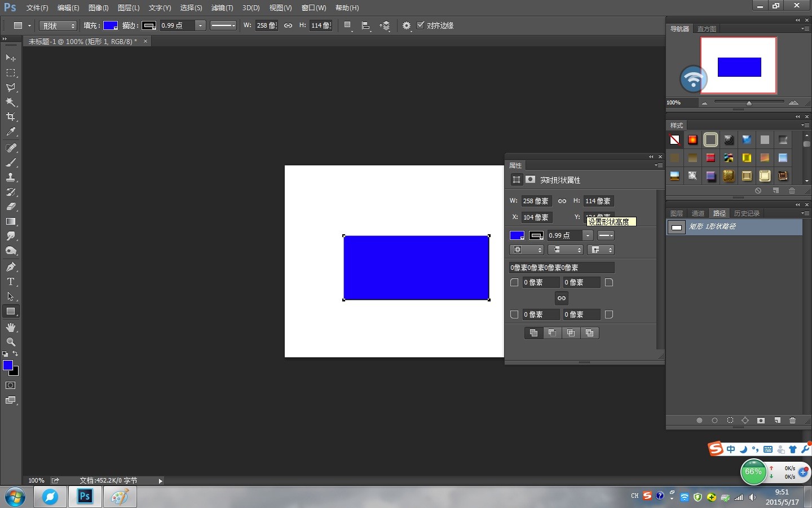Open the 文件(F) menu
This screenshot has width=812, height=508.
[x=37, y=8]
